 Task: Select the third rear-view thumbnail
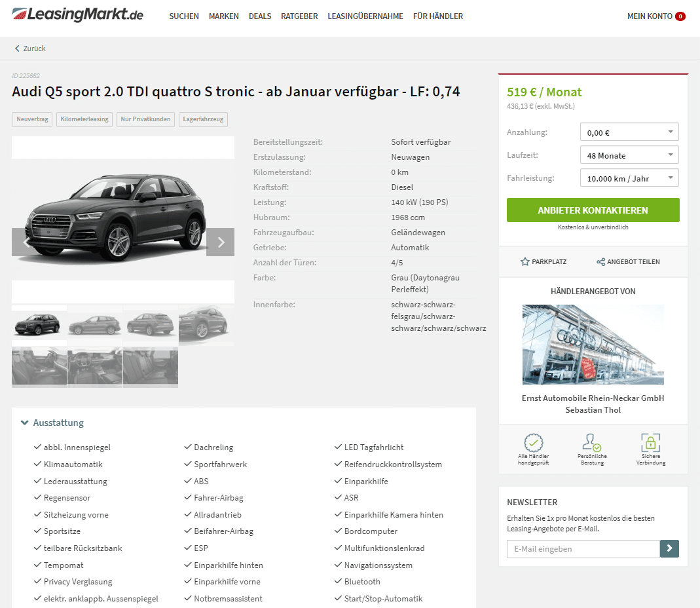tap(151, 325)
